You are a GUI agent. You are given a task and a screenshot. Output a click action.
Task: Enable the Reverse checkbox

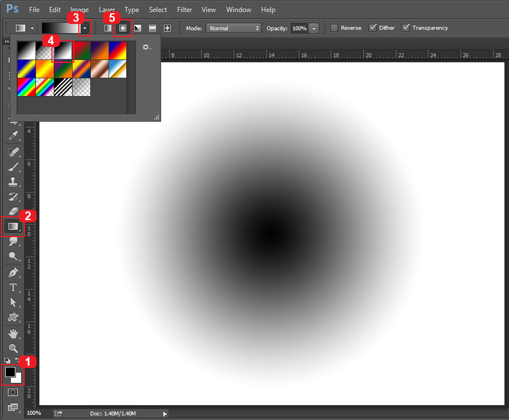334,28
